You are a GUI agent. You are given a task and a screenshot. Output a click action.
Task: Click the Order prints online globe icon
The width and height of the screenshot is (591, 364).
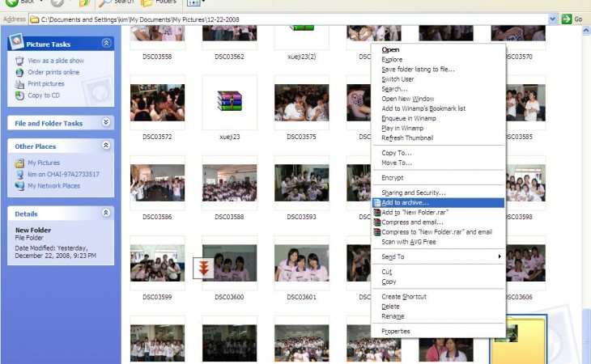click(x=20, y=72)
